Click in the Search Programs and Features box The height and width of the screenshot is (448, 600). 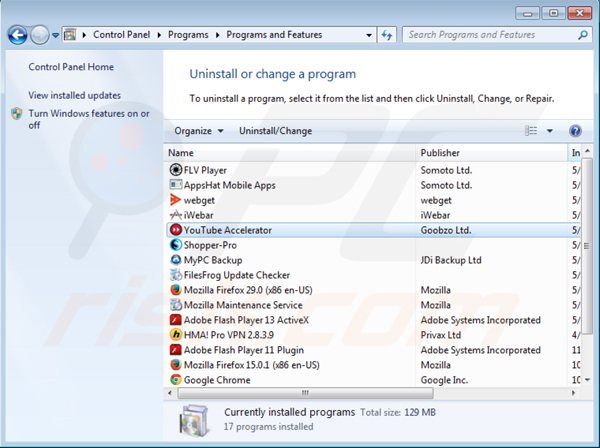485,35
